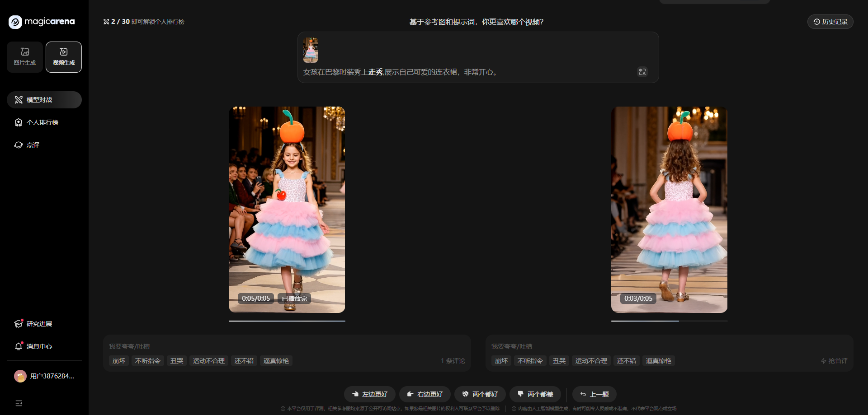Toggle the 运动不合理 tag for left video

pos(208,361)
